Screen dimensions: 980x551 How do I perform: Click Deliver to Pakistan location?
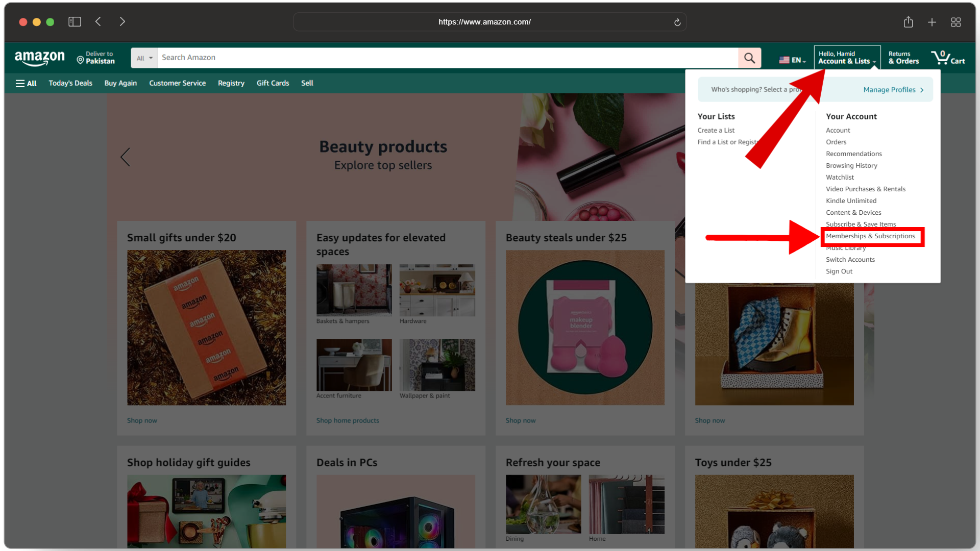click(x=96, y=58)
